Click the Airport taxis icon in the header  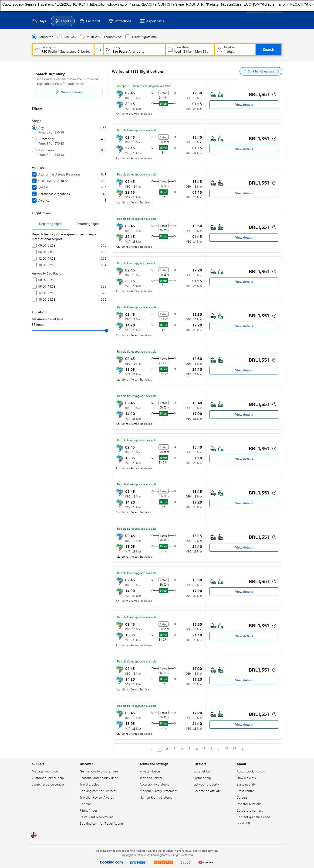point(142,21)
